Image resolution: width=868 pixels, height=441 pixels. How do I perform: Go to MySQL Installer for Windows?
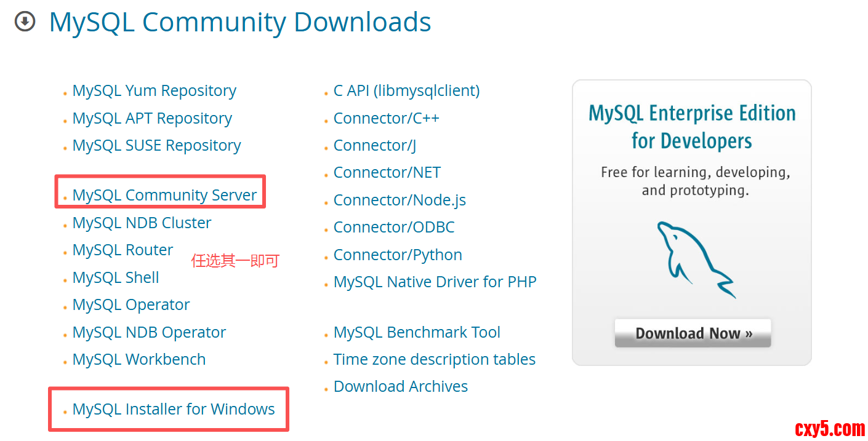click(174, 409)
